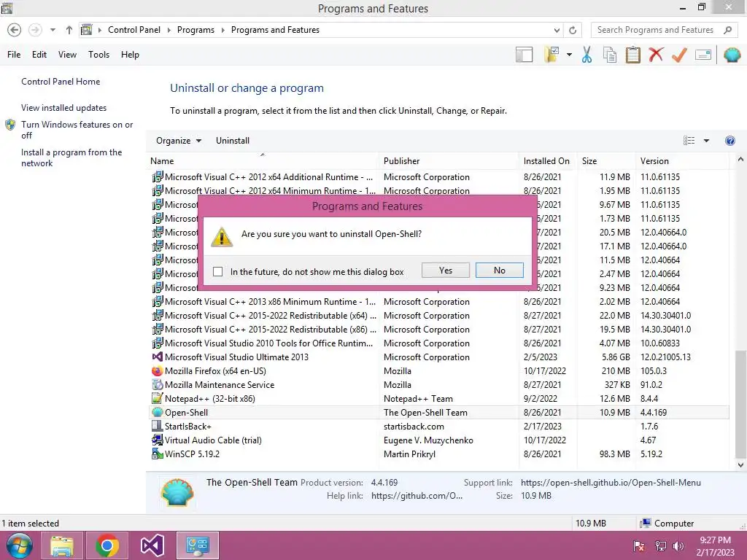Select the Open-Shell program row
Viewport: 747px width, 560px height.
coord(439,413)
